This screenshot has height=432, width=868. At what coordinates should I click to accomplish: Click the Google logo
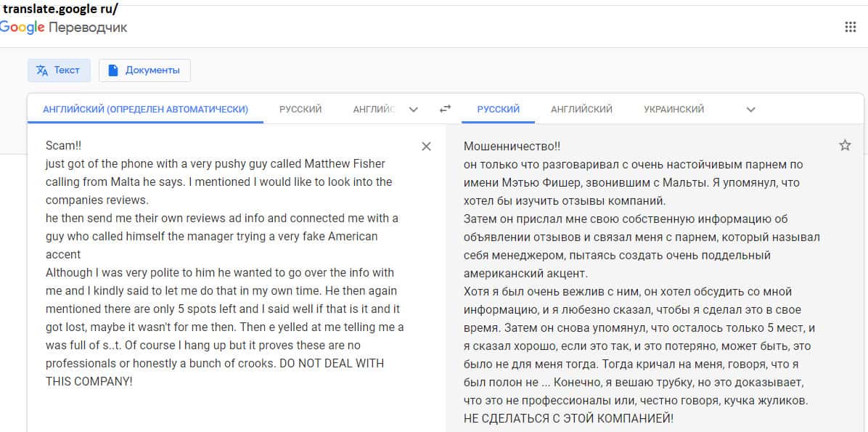click(22, 28)
